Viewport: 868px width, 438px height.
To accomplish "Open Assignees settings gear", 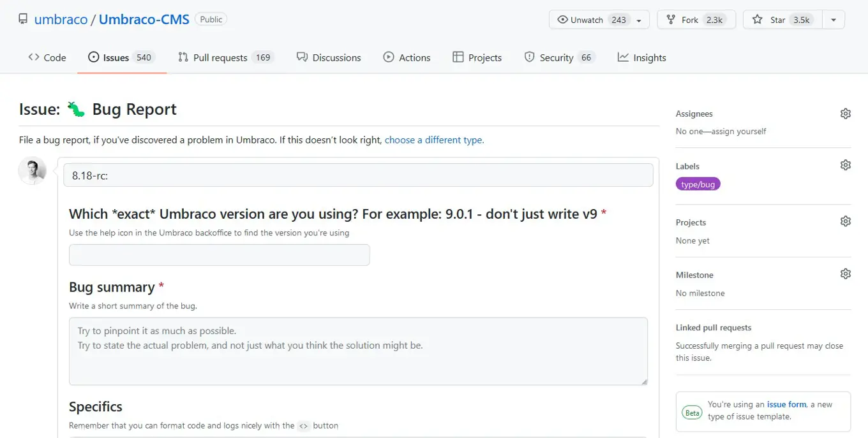I will click(845, 113).
